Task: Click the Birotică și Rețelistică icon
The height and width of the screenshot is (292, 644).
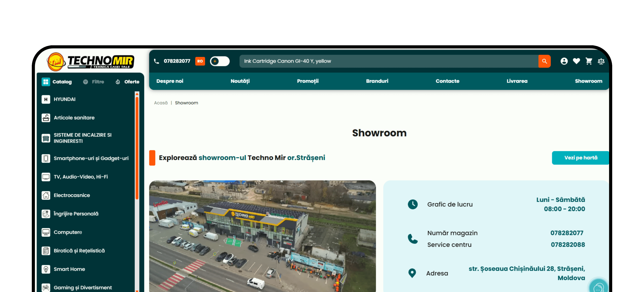Action: [x=46, y=251]
